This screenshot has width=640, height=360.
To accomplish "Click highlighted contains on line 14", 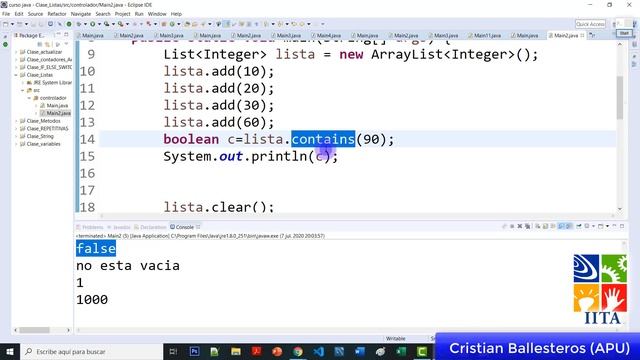I will 323,139.
